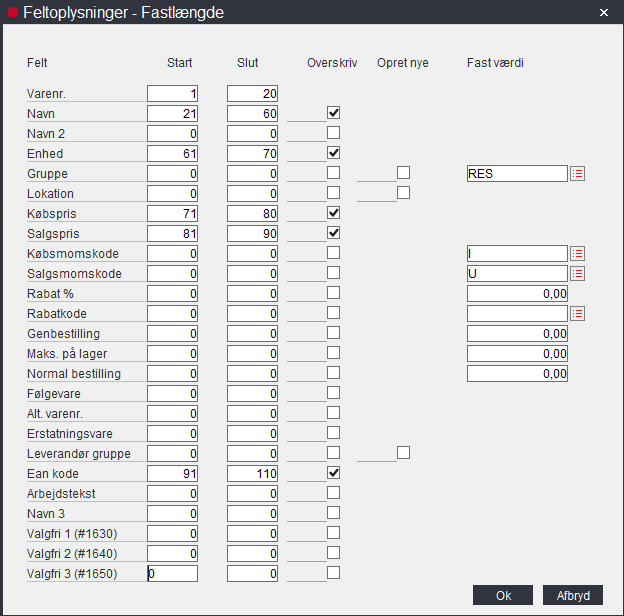The width and height of the screenshot is (624, 616).
Task: Click the Rabat % fixed value field
Action: pos(516,293)
